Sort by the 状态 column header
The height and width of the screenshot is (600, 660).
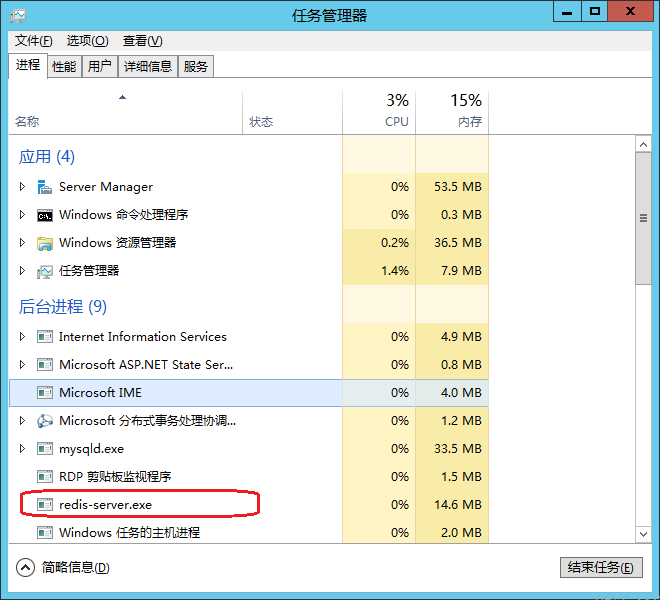tap(293, 113)
